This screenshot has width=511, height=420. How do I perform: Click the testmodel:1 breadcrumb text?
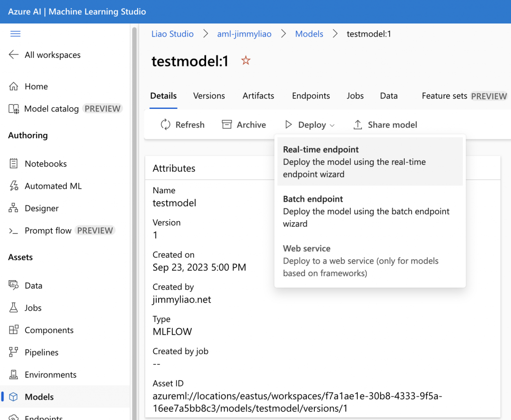(x=369, y=34)
